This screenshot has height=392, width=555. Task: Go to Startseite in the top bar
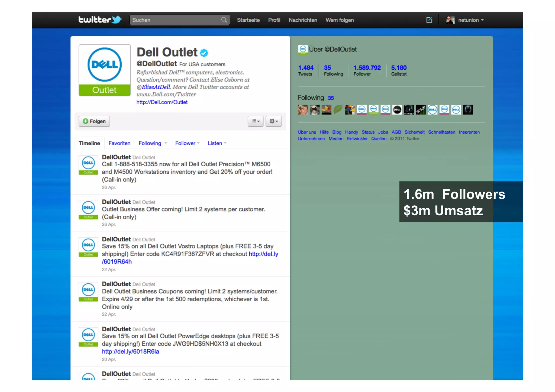click(x=248, y=20)
